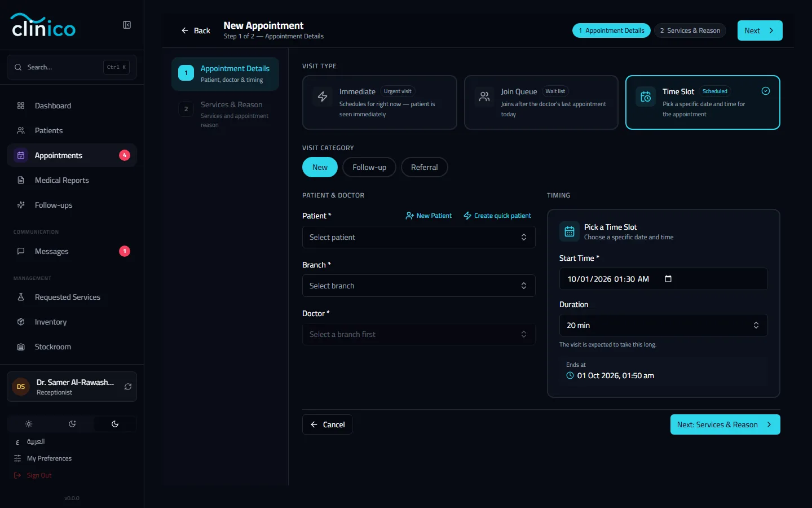Click the Services & Reason pill in header

pyautogui.click(x=690, y=30)
